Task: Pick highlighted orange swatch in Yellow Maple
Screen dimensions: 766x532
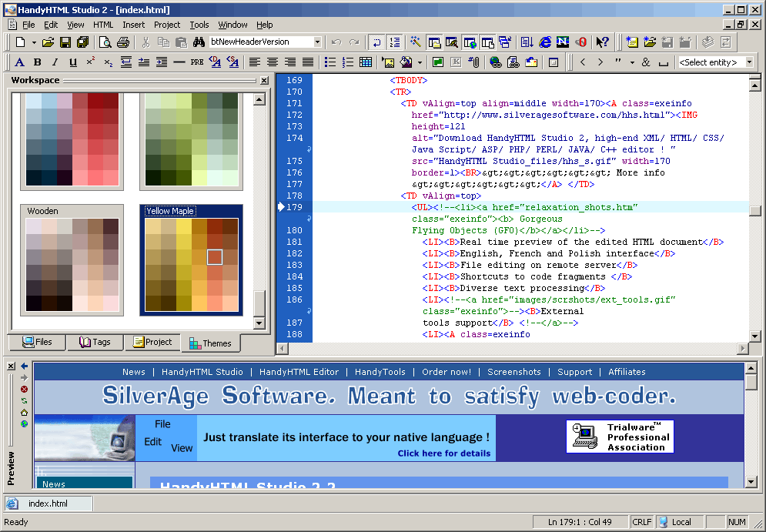Action: (215, 257)
